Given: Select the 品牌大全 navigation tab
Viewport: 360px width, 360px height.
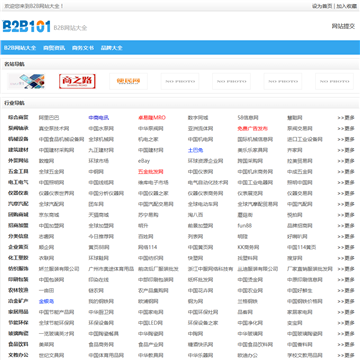Looking at the screenshot, I should (x=112, y=48).
